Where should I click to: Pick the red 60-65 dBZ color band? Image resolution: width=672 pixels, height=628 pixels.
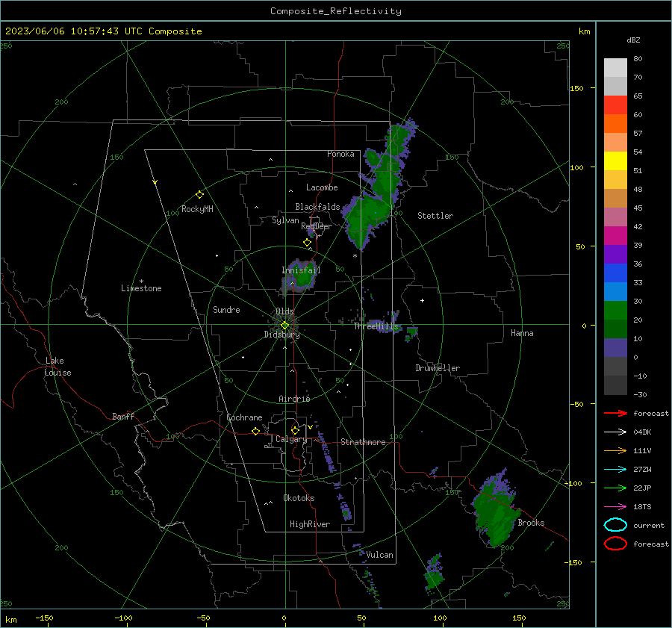615,105
